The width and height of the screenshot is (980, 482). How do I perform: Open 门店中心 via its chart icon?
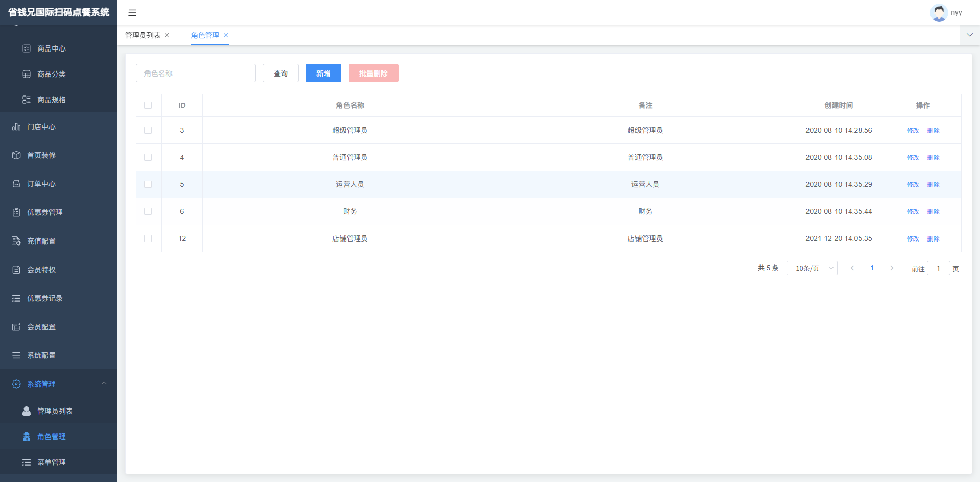[16, 127]
